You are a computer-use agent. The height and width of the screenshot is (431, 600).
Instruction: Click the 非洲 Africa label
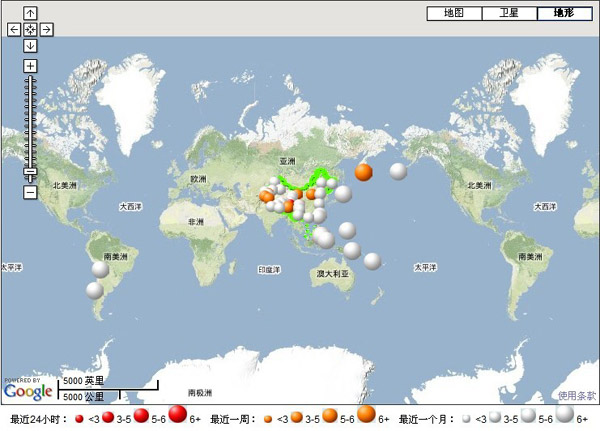[196, 222]
